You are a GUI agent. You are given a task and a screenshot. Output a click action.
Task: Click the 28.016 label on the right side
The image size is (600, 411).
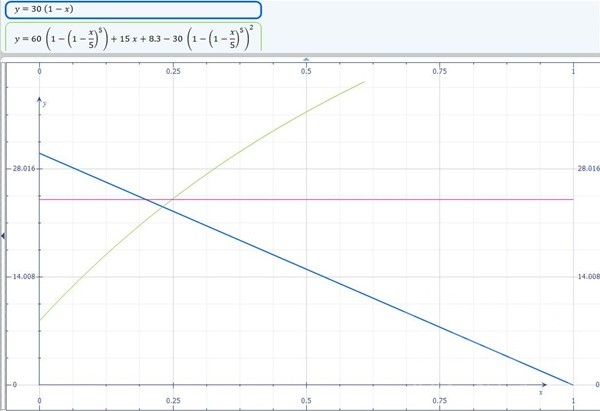click(x=589, y=168)
